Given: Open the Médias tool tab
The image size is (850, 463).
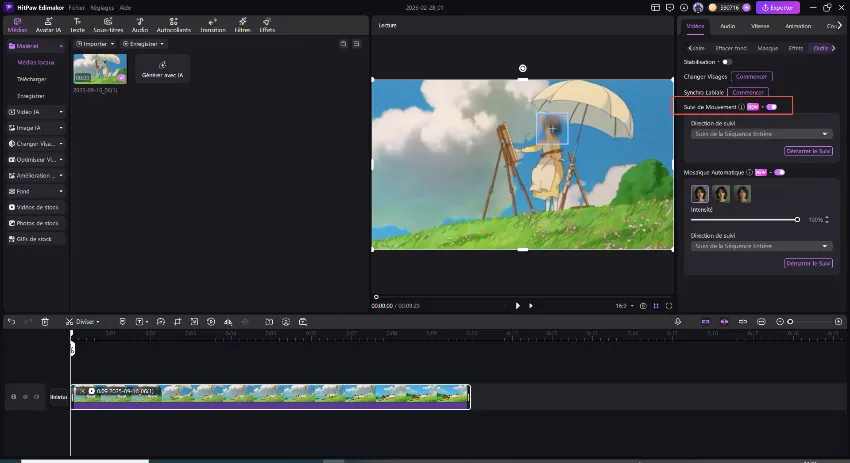Looking at the screenshot, I should [17, 25].
